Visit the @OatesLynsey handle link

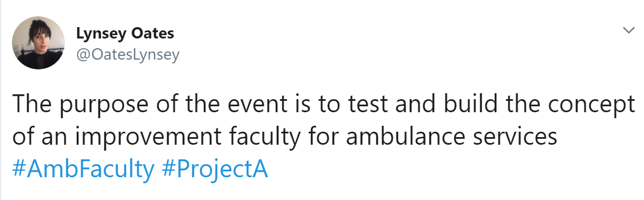tap(128, 54)
